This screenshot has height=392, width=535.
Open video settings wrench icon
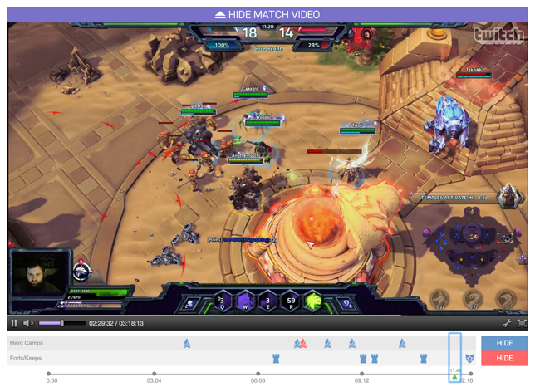[x=507, y=323]
